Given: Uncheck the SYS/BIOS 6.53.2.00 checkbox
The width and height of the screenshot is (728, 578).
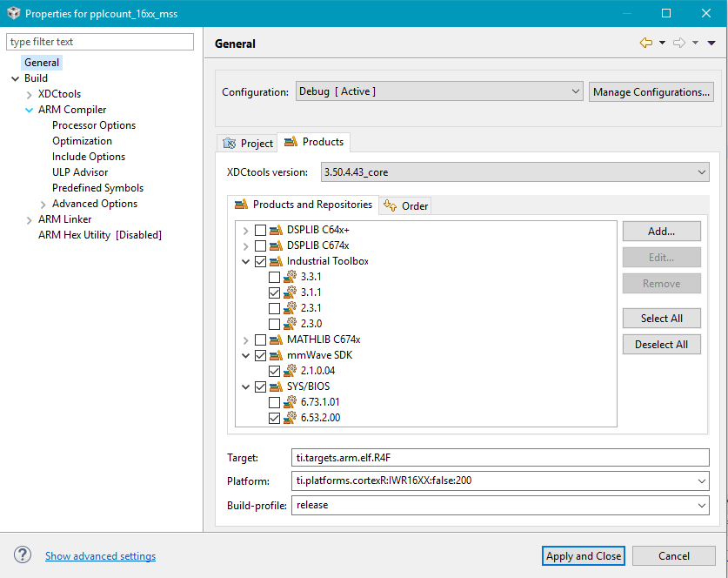Looking at the screenshot, I should pyautogui.click(x=275, y=418).
